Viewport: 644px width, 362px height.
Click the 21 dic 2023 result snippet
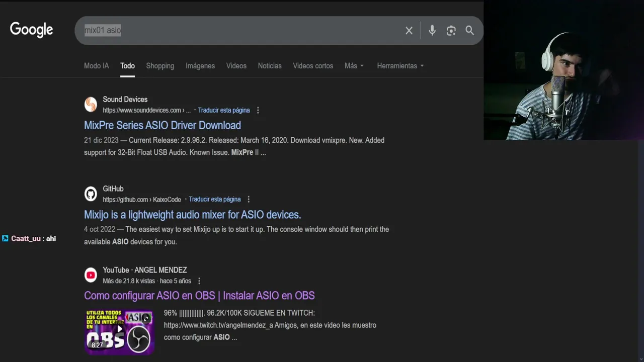(x=234, y=146)
